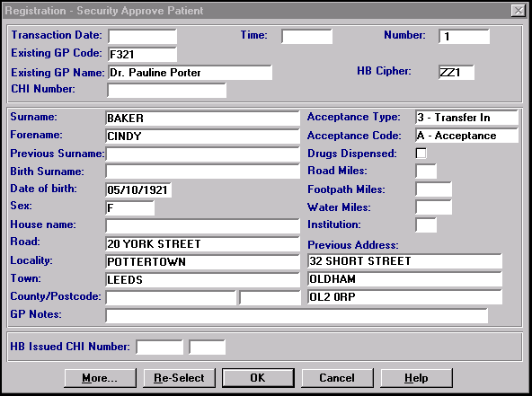Click the CHI Number input field

pyautogui.click(x=166, y=91)
